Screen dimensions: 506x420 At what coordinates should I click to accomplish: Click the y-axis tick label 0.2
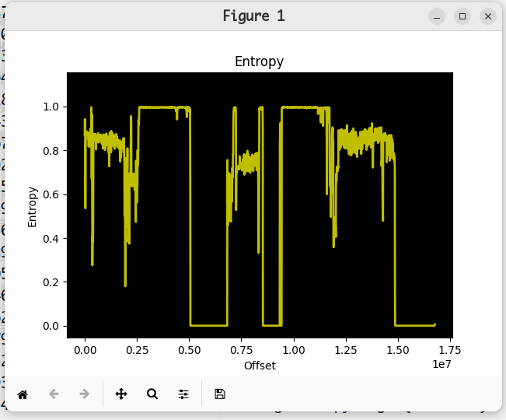[51, 282]
